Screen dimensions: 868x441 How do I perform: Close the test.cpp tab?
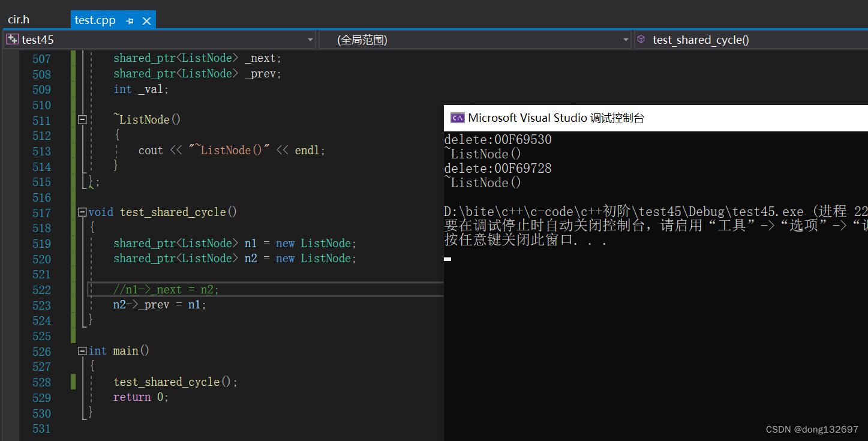coord(146,21)
